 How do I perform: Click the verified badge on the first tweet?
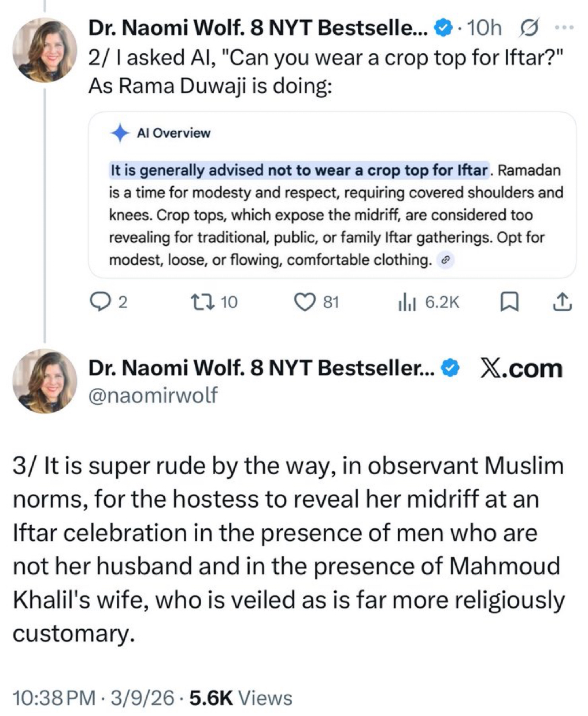(443, 27)
